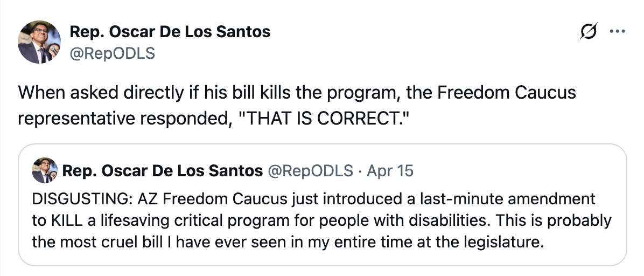This screenshot has width=644, height=276.
Task: Click the small avatar in the quoted post
Action: [x=44, y=171]
